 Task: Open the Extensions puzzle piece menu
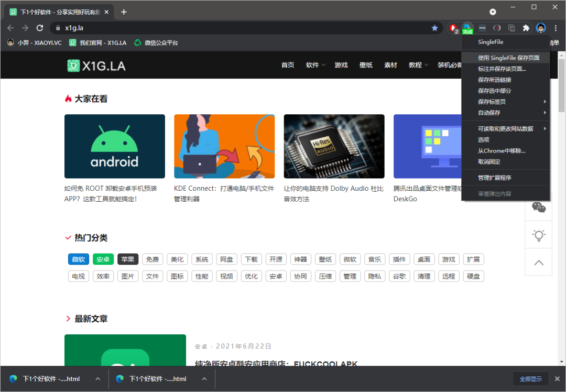tap(526, 28)
